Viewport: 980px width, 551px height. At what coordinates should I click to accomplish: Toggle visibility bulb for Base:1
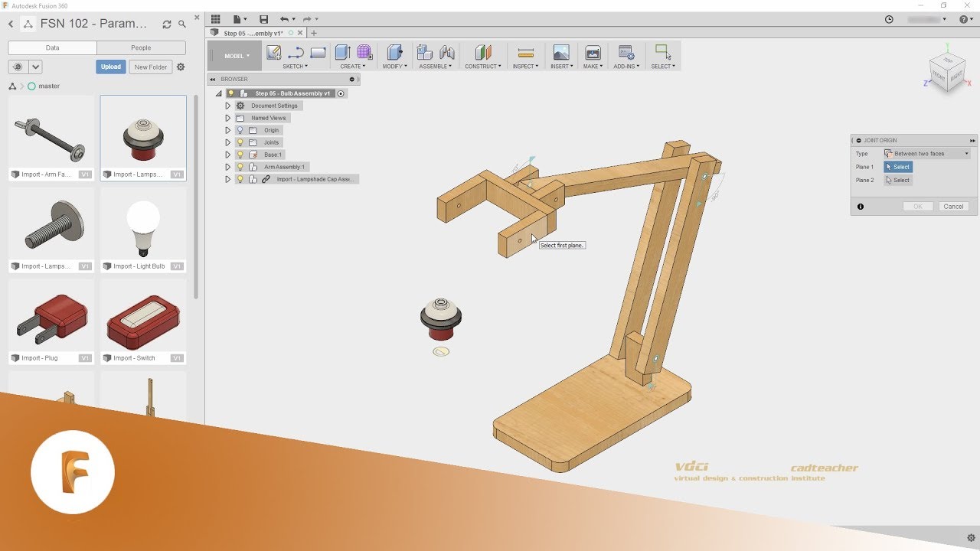point(240,155)
